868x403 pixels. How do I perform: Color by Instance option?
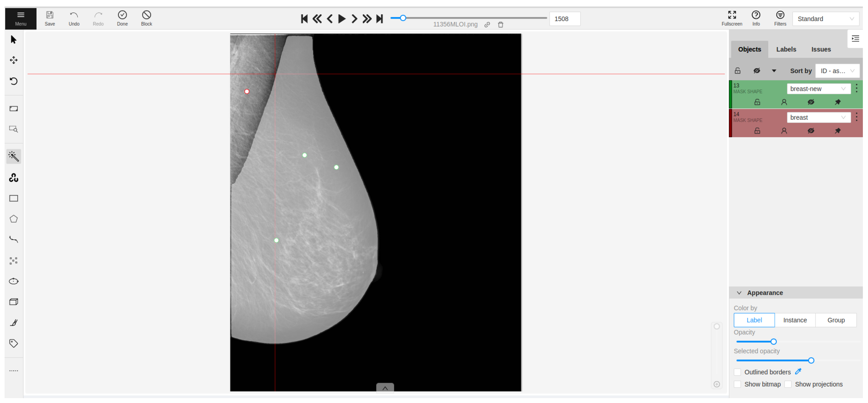click(795, 320)
